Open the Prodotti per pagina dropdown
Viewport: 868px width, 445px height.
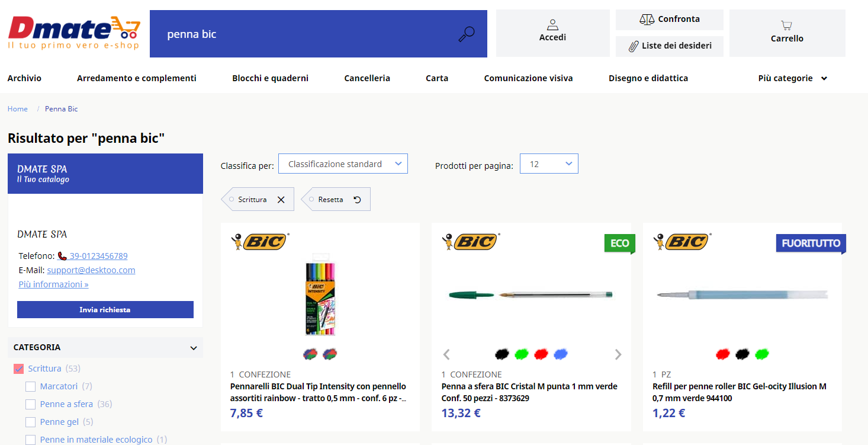549,164
